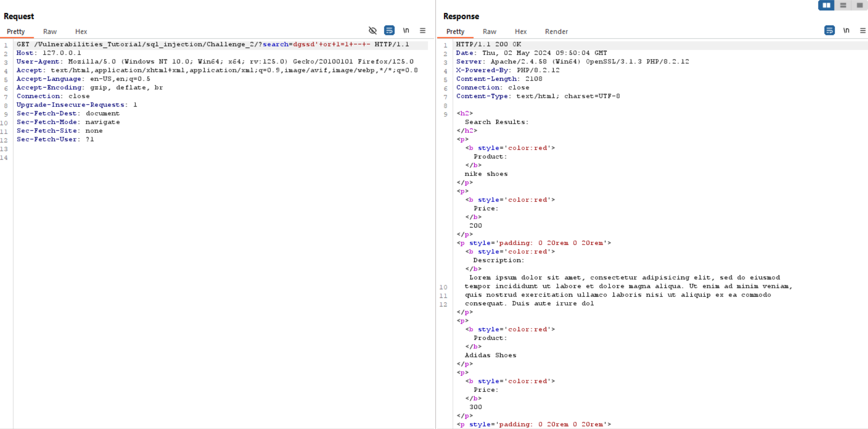The image size is (868, 429).
Task: Click the Host header value 127.0.0.1
Action: point(62,53)
